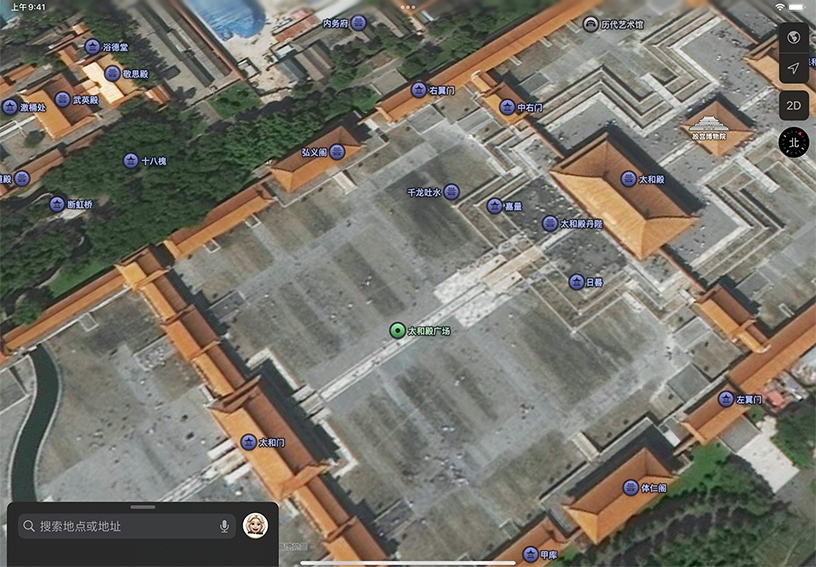Select the 历代艺术馆 museum marker
Screen dimensions: 816x567
591,24
